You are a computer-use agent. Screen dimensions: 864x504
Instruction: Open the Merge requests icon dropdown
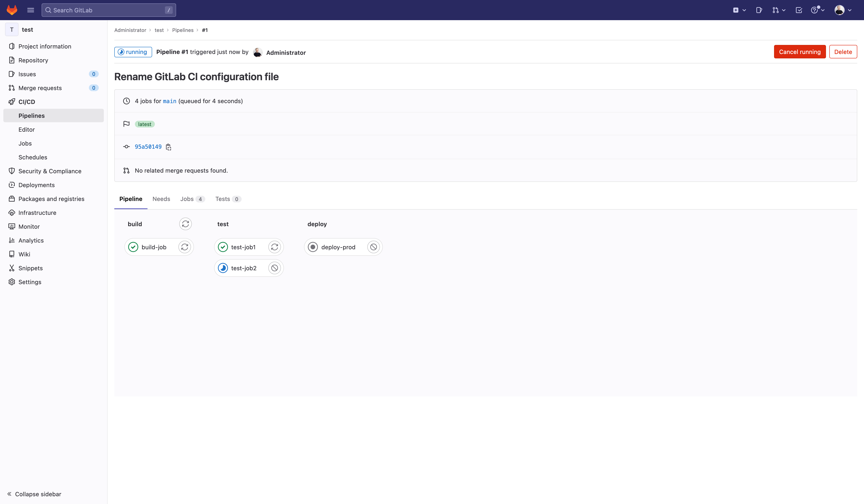[779, 10]
